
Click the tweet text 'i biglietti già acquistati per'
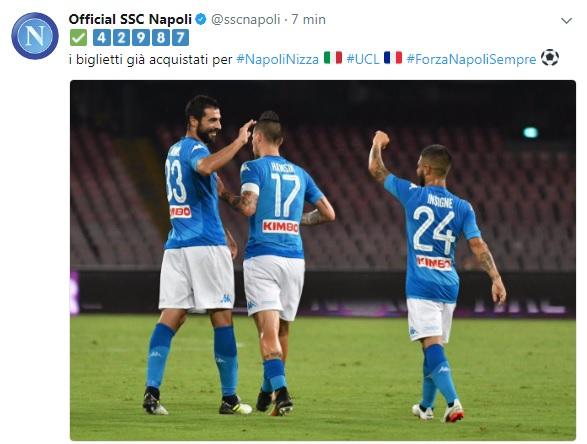pos(151,60)
